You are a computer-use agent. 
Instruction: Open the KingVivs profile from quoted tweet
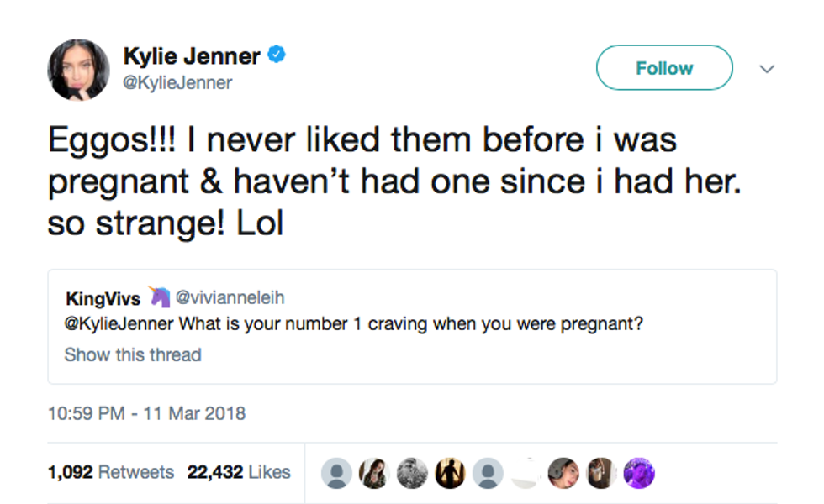pyautogui.click(x=103, y=298)
